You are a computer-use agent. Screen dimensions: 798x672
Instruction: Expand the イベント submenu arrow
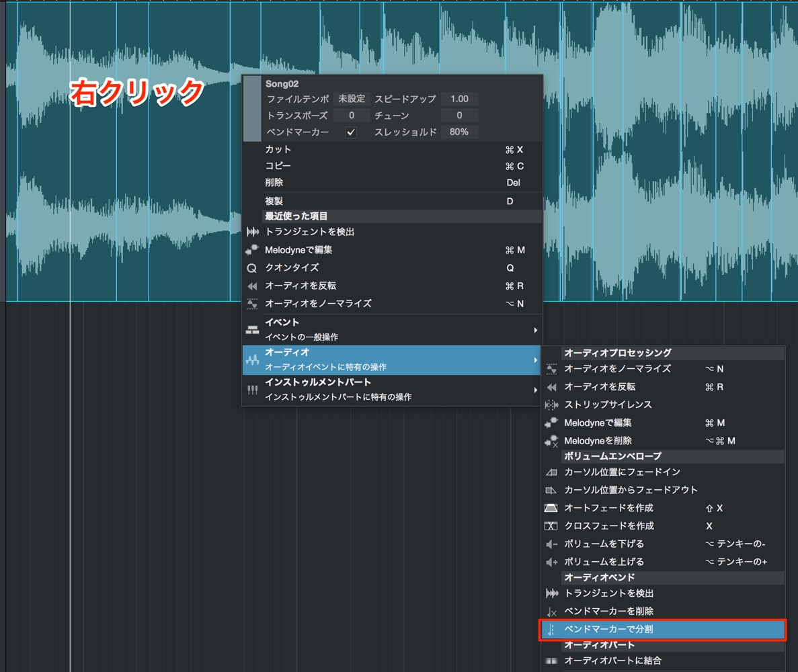coord(535,330)
